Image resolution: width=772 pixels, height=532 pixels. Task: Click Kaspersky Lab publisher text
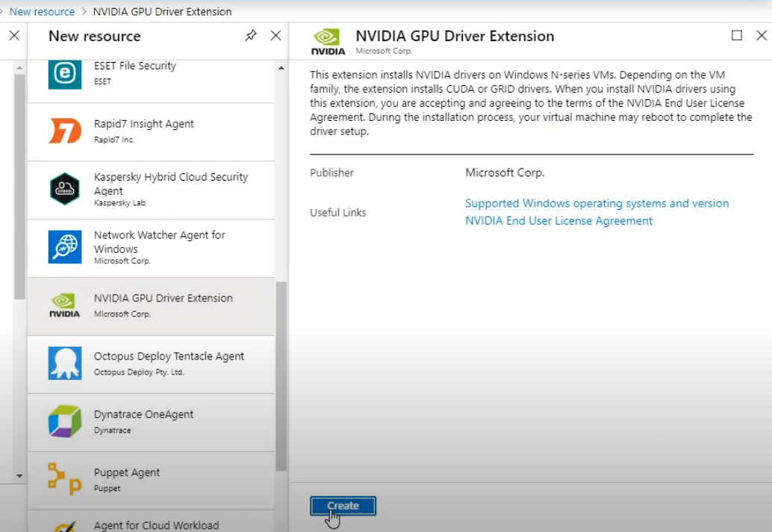[119, 203]
